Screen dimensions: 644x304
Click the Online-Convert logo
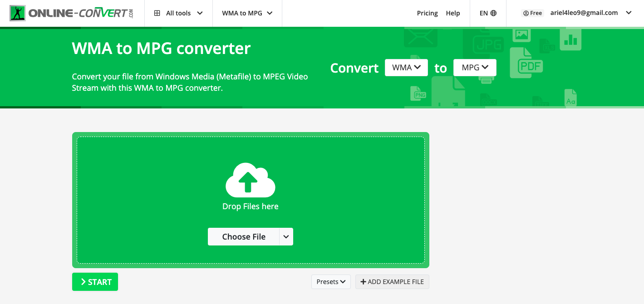coord(72,13)
